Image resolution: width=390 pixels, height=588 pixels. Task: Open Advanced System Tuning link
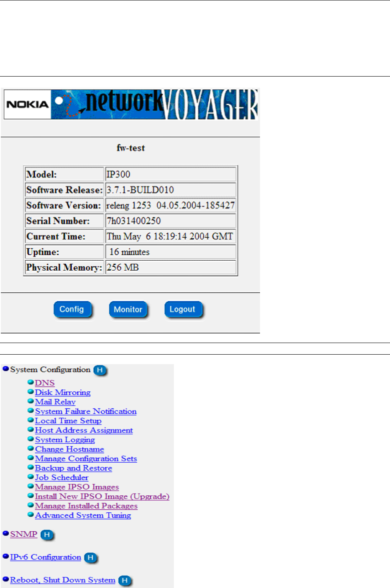pyautogui.click(x=83, y=516)
